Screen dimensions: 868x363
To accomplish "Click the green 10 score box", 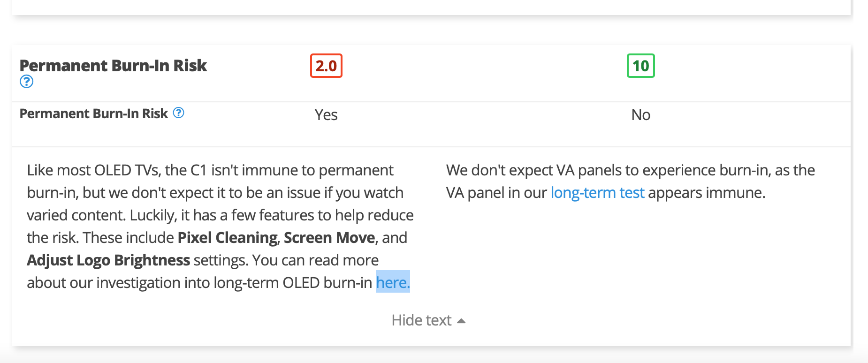I will pyautogui.click(x=640, y=66).
